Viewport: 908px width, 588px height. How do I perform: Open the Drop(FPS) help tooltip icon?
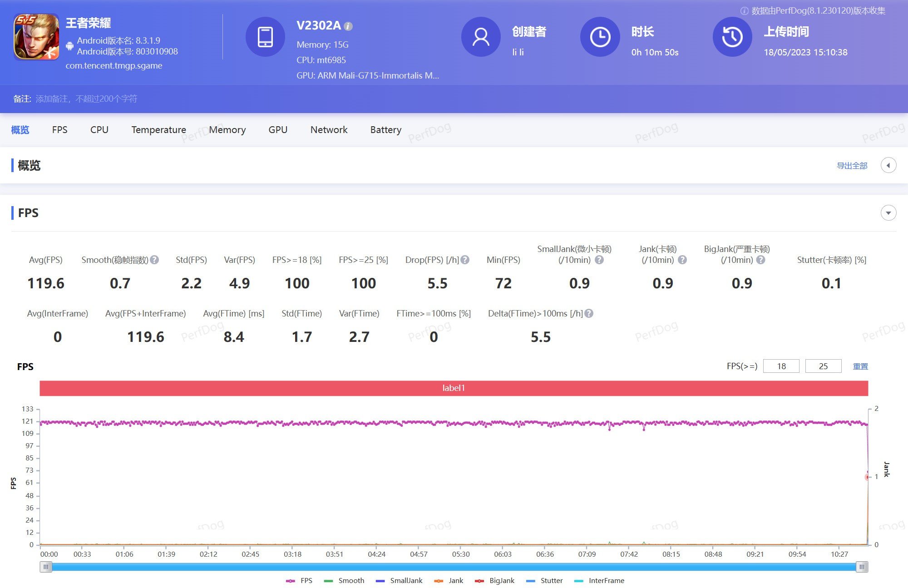pos(464,260)
